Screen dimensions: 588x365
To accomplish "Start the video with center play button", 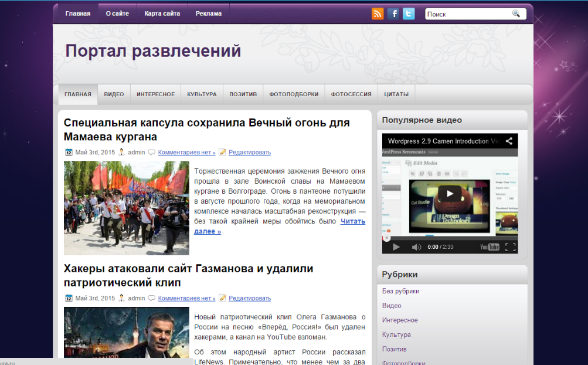I will (450, 194).
